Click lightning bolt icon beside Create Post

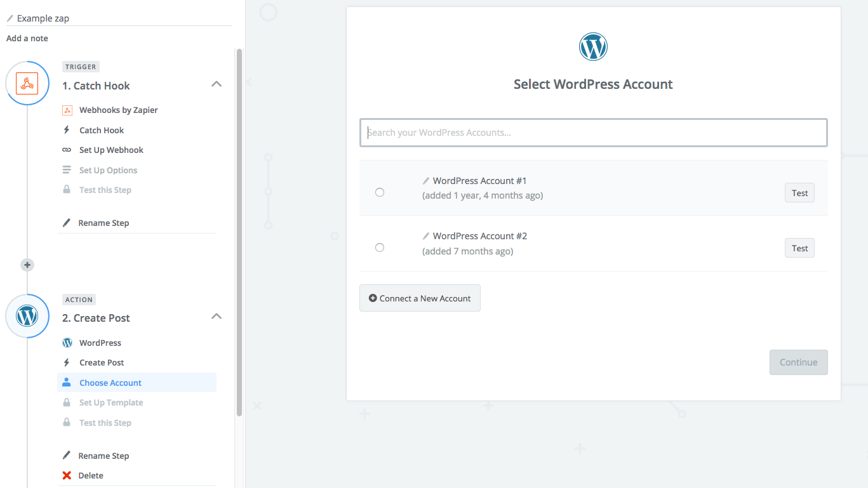[x=67, y=362]
